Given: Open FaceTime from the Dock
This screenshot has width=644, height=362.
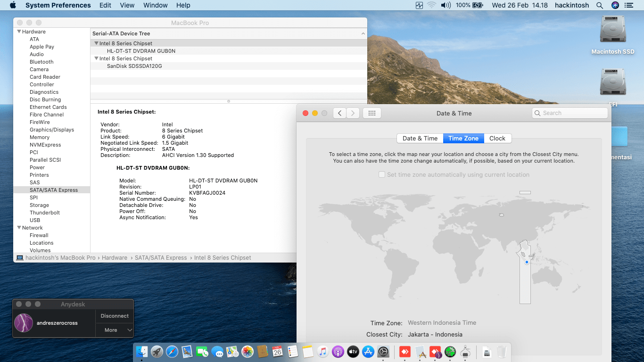Looking at the screenshot, I should click(202, 352).
